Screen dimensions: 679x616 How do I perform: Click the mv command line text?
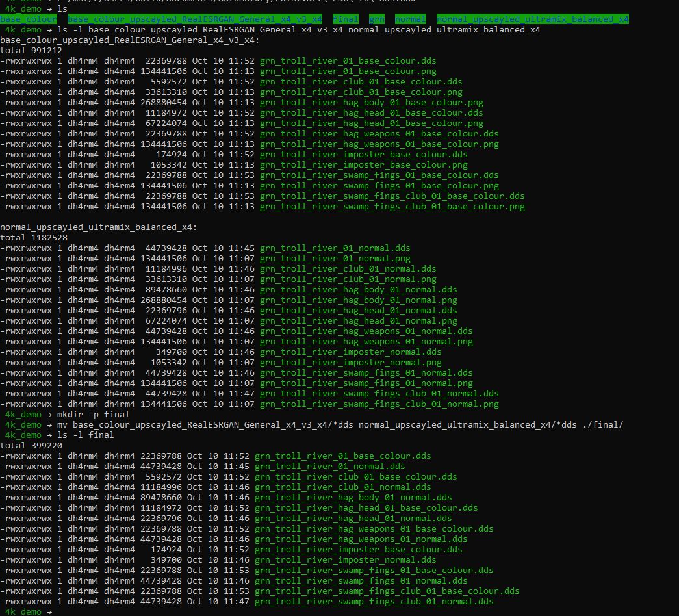pyautogui.click(x=340, y=425)
